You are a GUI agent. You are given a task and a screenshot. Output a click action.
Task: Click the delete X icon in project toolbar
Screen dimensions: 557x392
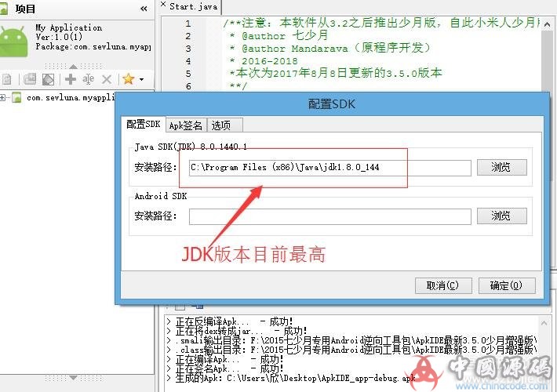coord(107,79)
